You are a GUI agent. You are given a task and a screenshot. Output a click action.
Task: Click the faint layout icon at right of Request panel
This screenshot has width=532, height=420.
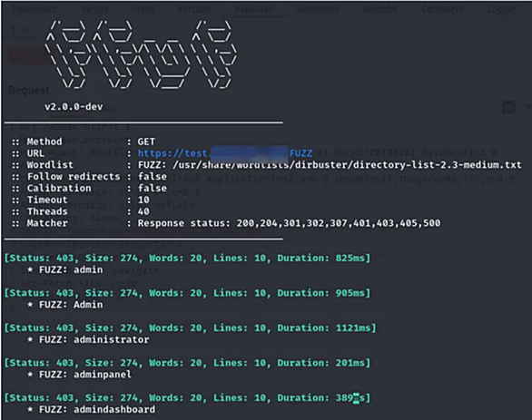point(508,107)
